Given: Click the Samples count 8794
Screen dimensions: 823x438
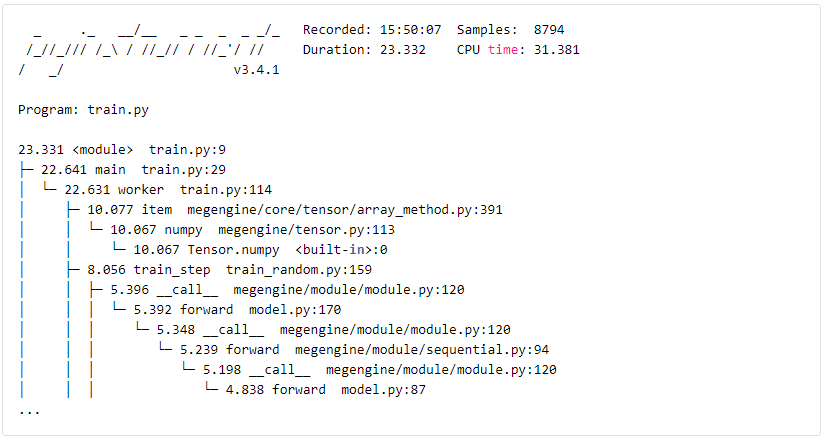Looking at the screenshot, I should click(549, 30).
